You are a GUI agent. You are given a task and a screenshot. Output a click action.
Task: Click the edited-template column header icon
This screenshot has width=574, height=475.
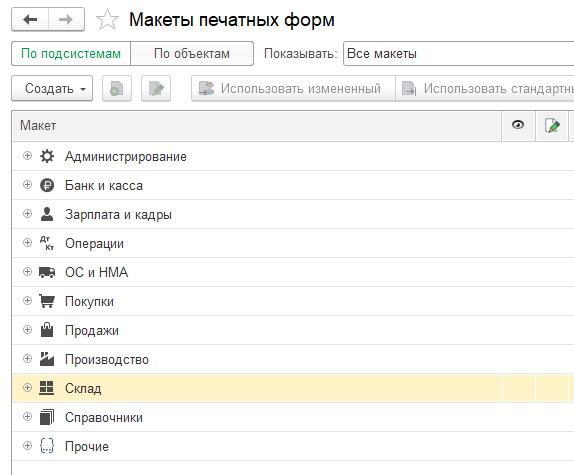(552, 126)
